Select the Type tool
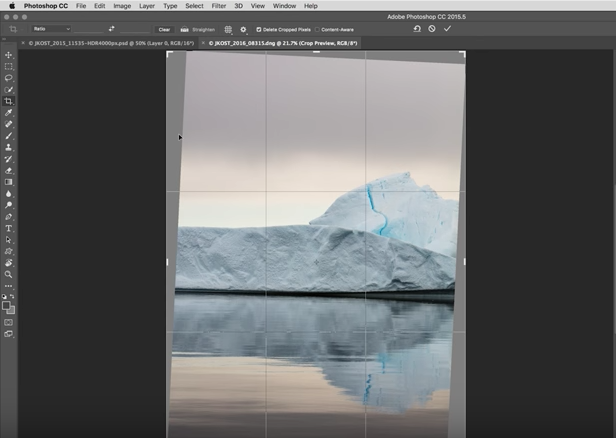The width and height of the screenshot is (616, 438). (9, 228)
